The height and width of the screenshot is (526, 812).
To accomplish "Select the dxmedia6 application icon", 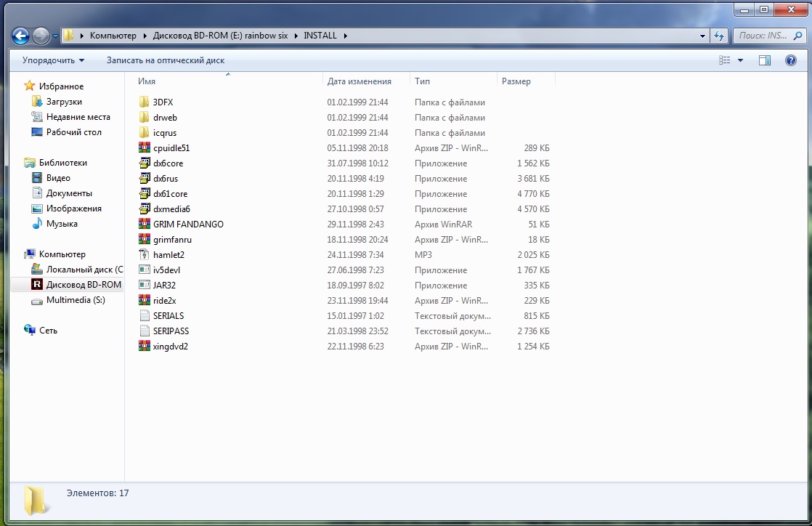I will point(144,209).
